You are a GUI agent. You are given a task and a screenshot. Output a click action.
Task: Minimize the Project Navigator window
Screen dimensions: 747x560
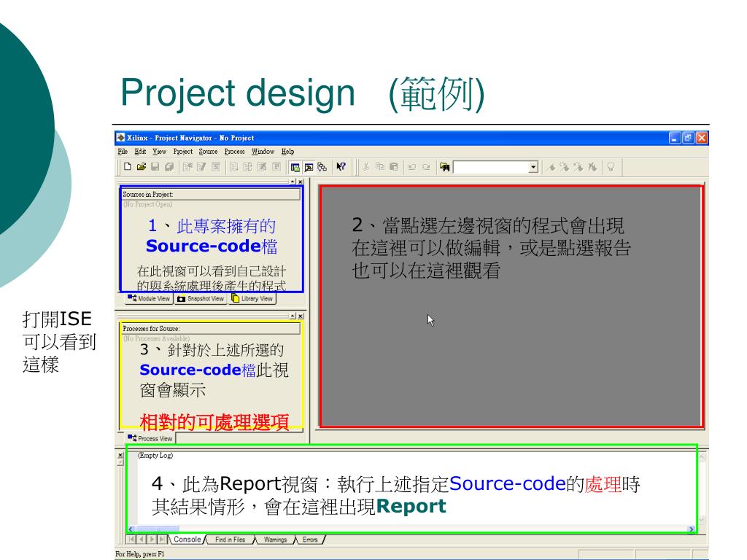point(675,138)
